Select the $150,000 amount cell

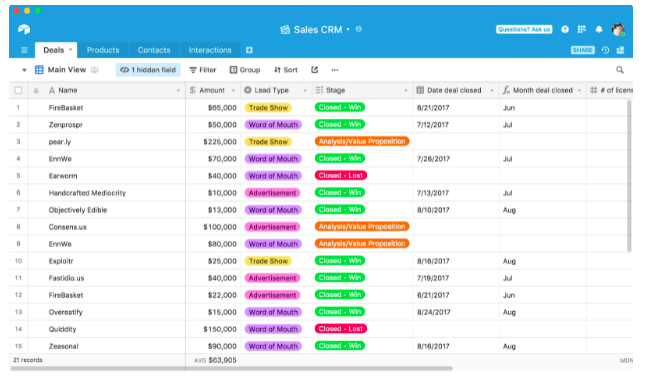pos(213,329)
